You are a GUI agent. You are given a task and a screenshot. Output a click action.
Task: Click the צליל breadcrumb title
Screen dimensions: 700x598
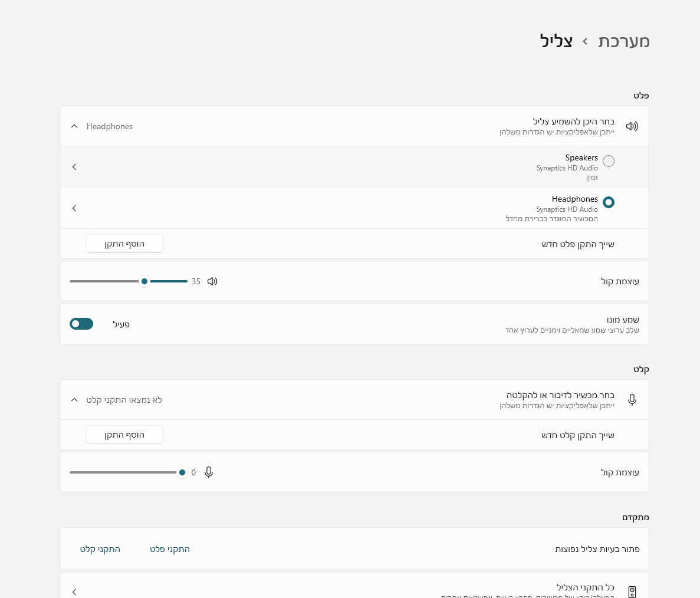point(556,41)
